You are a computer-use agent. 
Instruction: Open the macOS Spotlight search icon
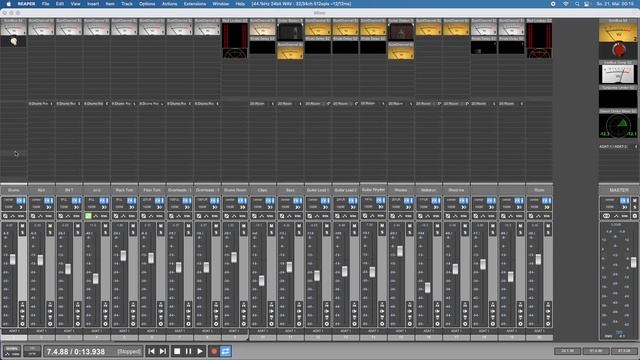coord(577,4)
